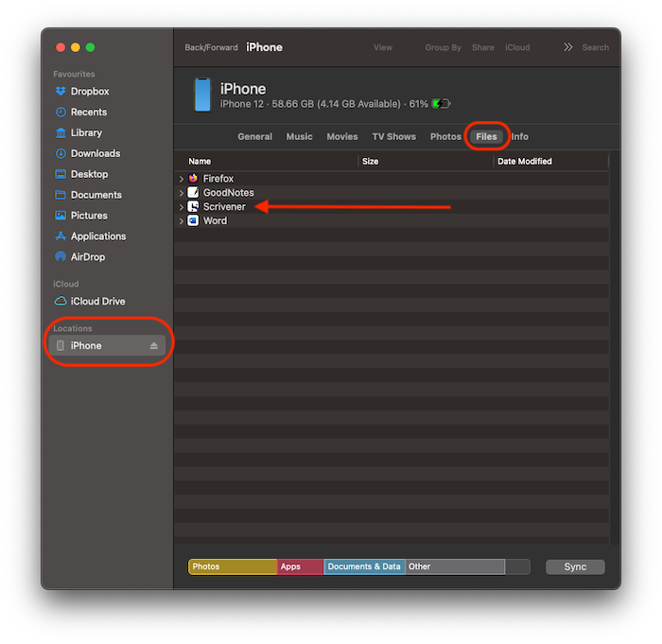Click the Firefox app icon
Screen dimensions: 662x644
(193, 178)
